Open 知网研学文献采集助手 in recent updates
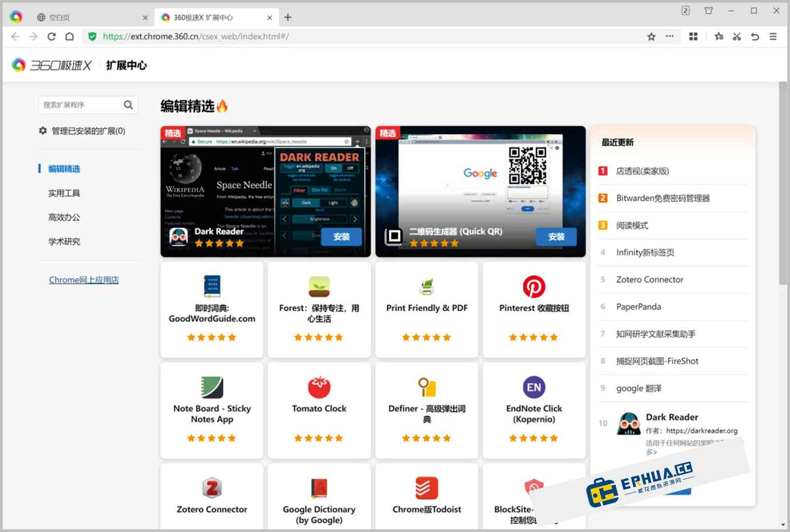 (673, 333)
